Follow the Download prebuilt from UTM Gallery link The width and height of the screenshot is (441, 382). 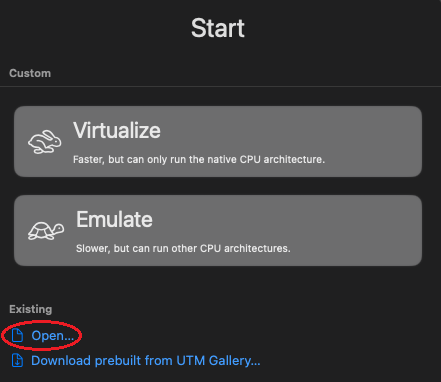[146, 361]
